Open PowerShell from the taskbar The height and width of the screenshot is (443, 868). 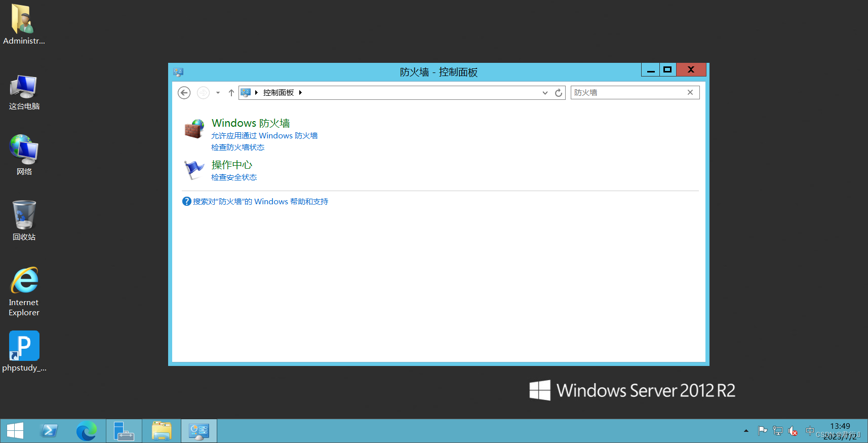[x=50, y=431]
